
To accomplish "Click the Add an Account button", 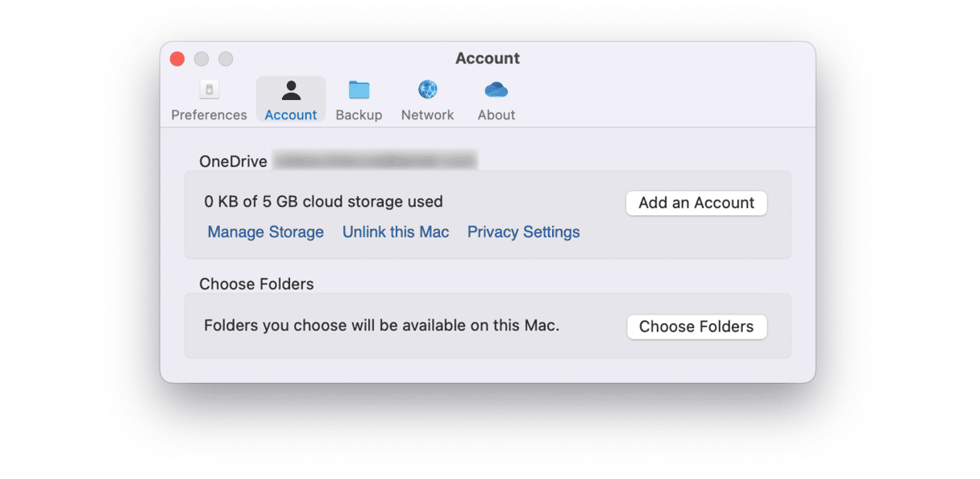I will pos(696,203).
